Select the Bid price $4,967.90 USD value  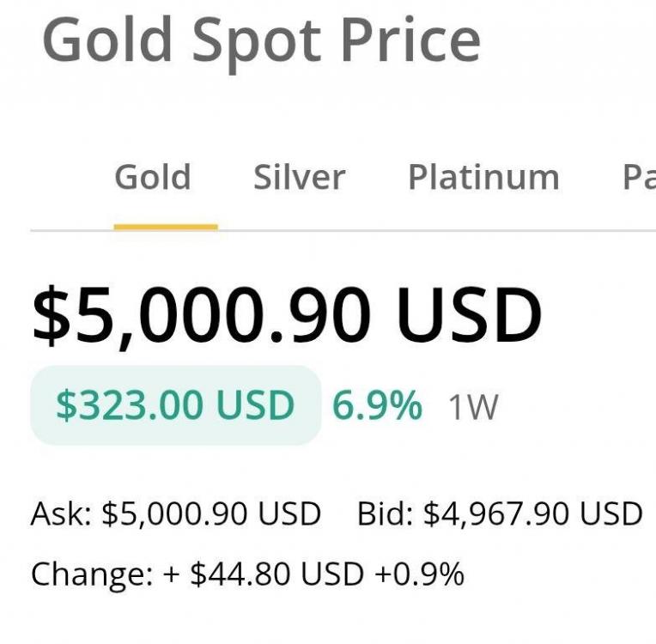tap(533, 514)
